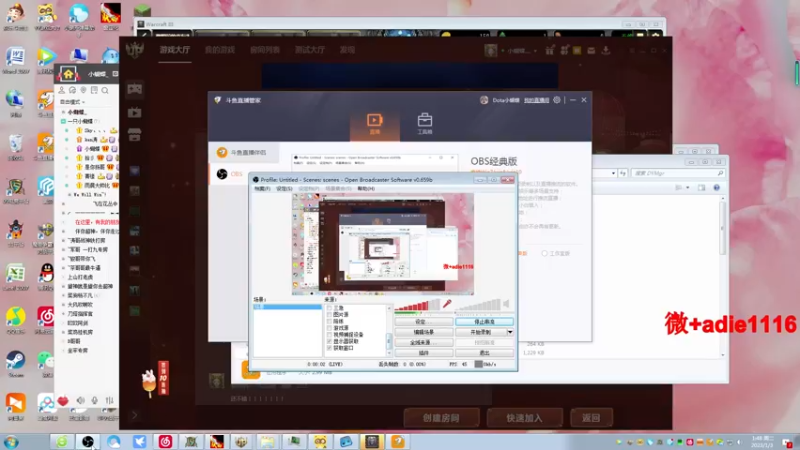Click 我的直播间 link in Douyu title bar
The height and width of the screenshot is (450, 800).
536,100
